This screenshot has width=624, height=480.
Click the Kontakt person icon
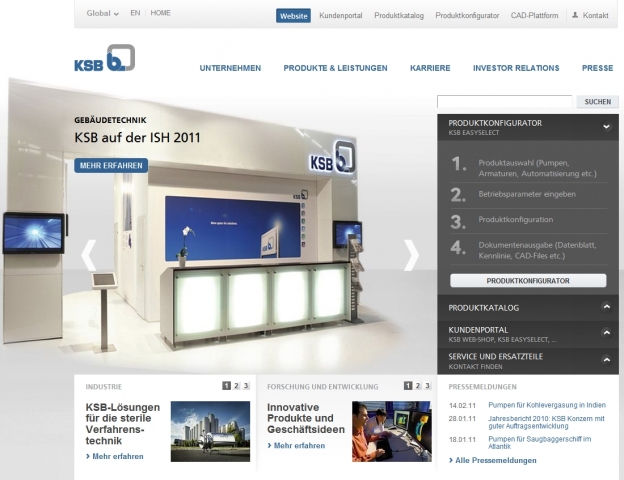(x=575, y=15)
